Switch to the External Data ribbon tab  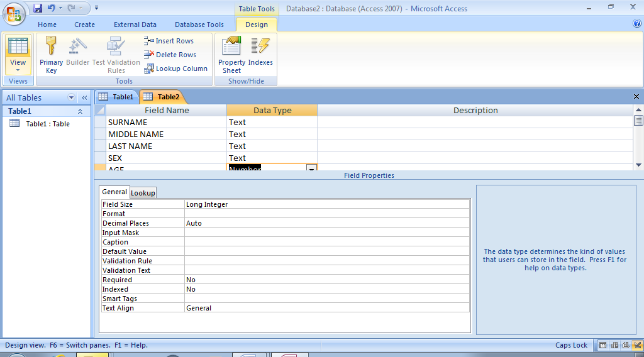click(x=135, y=25)
